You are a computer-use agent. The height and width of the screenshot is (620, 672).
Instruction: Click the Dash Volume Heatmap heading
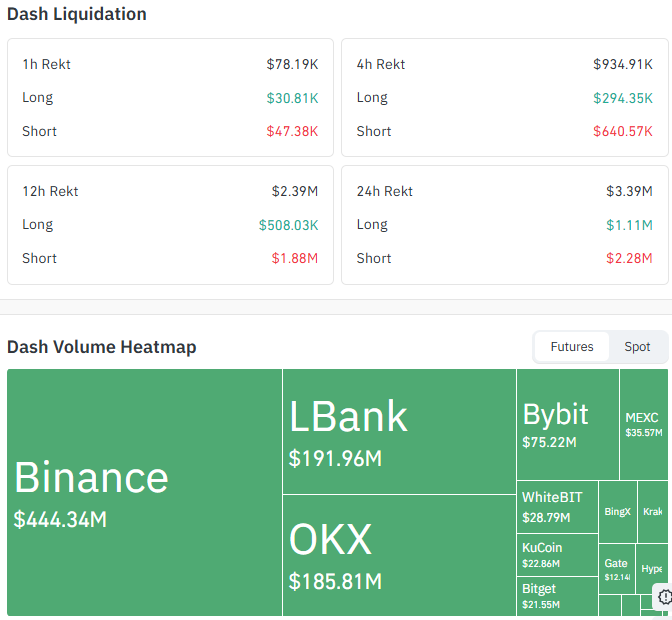tap(102, 347)
